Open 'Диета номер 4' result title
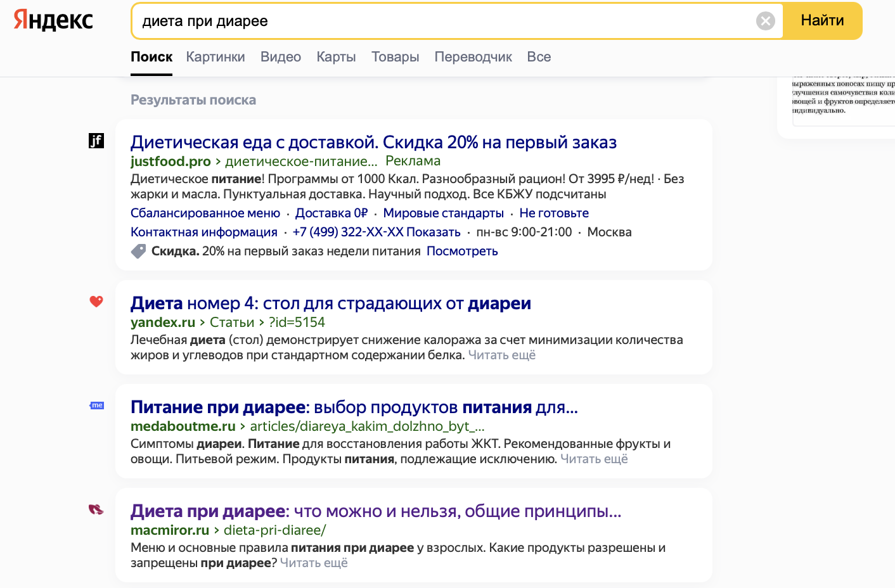This screenshot has height=588, width=895. click(331, 303)
